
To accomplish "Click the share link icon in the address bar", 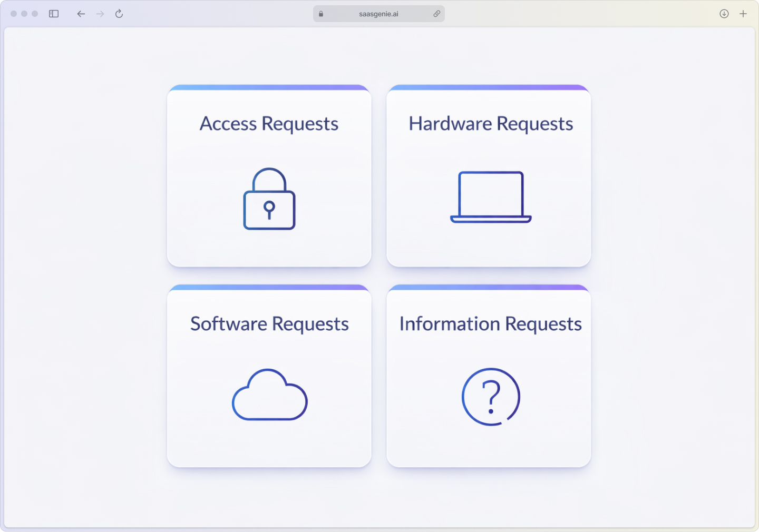I will coord(436,14).
